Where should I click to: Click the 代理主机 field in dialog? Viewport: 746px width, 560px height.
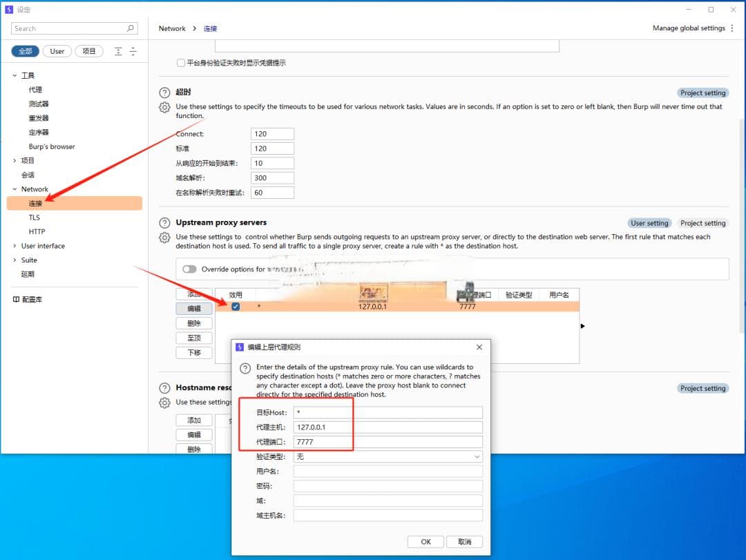coord(388,427)
